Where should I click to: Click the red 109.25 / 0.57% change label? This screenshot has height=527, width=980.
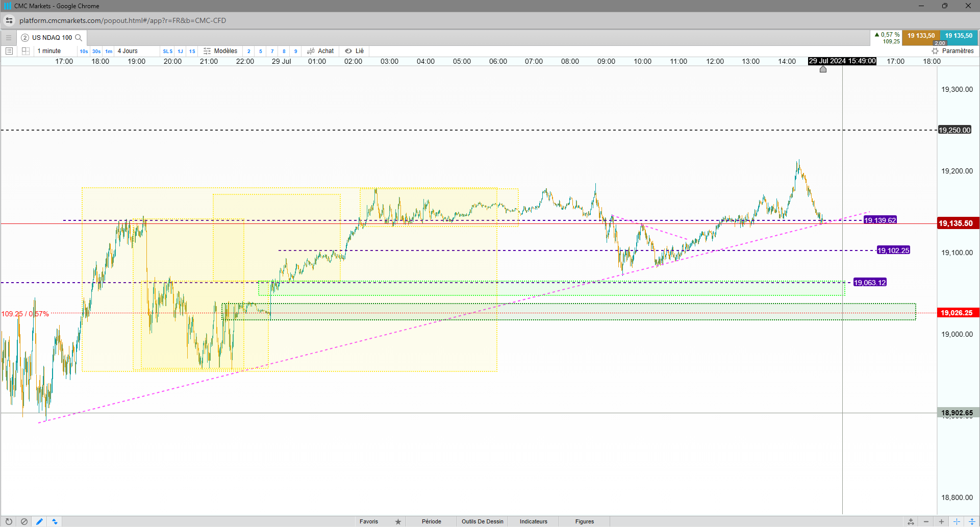pos(25,314)
